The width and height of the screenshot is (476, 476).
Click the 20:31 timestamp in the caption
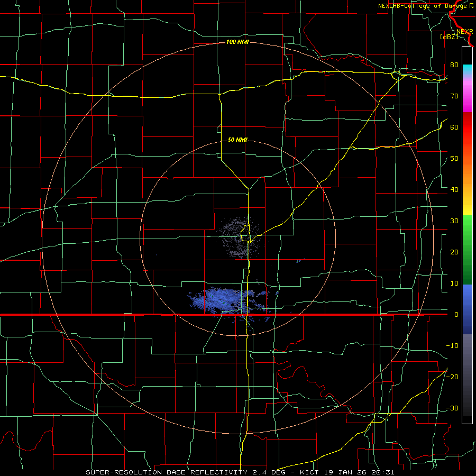click(x=384, y=472)
